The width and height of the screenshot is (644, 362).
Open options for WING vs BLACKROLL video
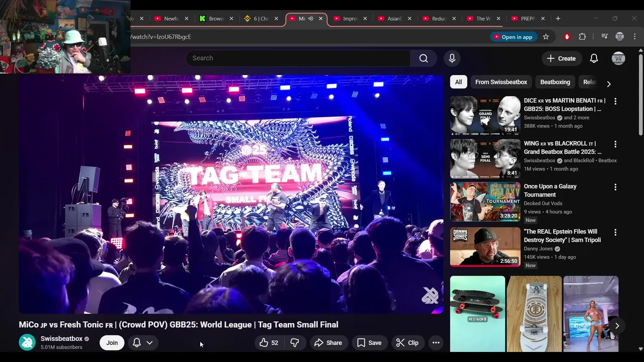pos(615,144)
